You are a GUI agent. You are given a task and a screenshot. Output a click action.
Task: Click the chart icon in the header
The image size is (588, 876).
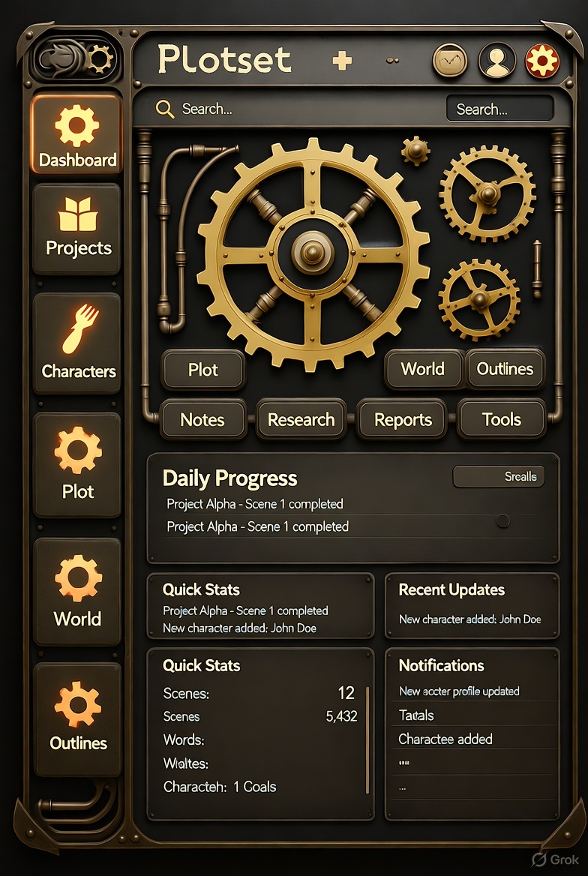coord(450,60)
